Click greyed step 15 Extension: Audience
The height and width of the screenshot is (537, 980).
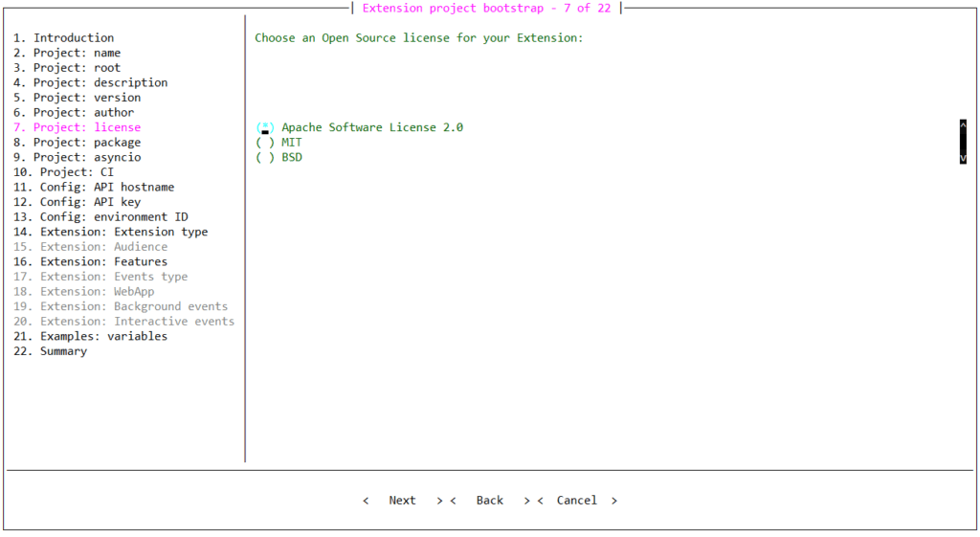point(91,247)
